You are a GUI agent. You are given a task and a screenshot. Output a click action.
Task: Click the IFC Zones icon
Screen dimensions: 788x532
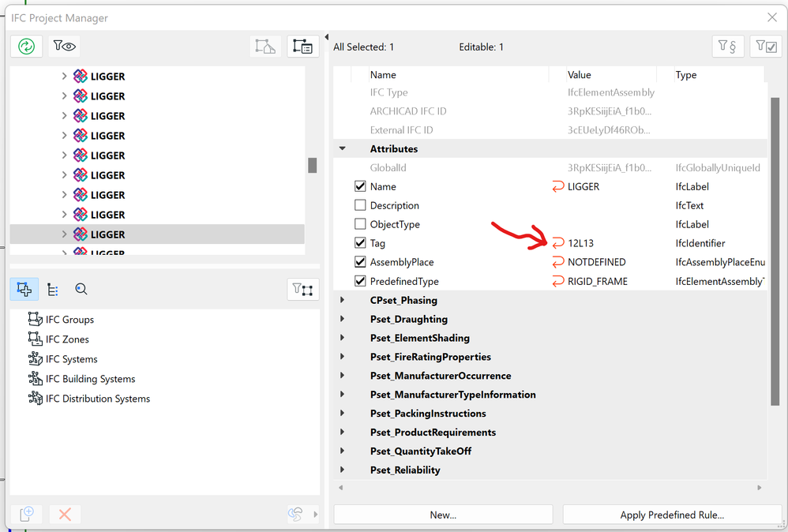(x=36, y=339)
